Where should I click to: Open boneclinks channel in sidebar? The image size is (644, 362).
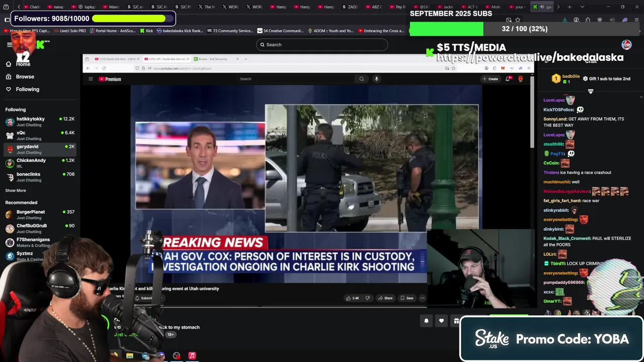40,177
